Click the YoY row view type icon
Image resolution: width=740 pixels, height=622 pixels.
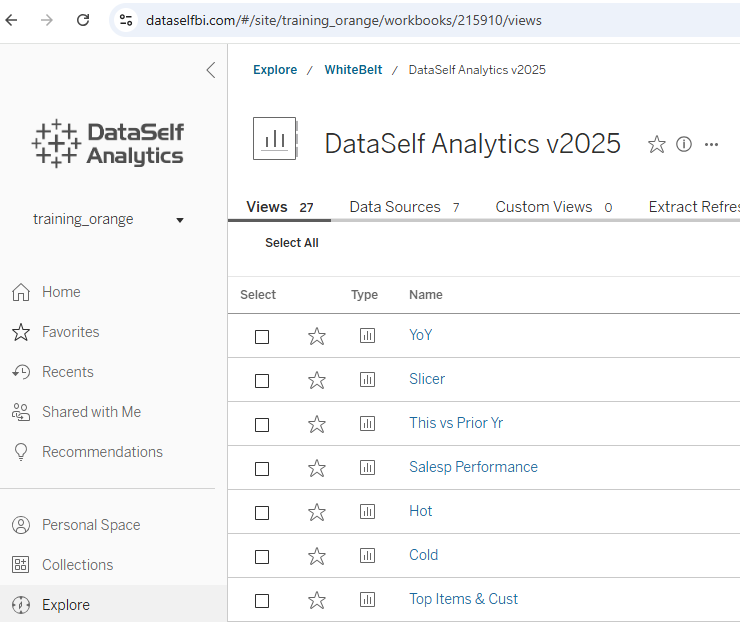(x=367, y=336)
